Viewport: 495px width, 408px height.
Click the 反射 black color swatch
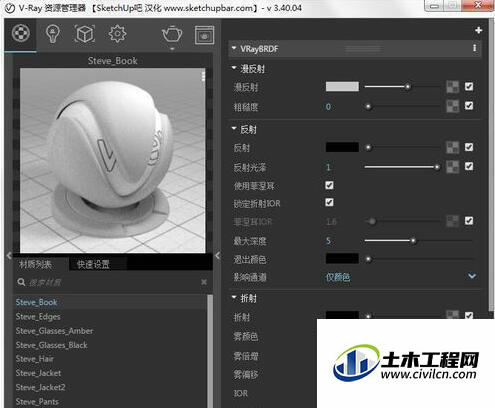pos(342,147)
